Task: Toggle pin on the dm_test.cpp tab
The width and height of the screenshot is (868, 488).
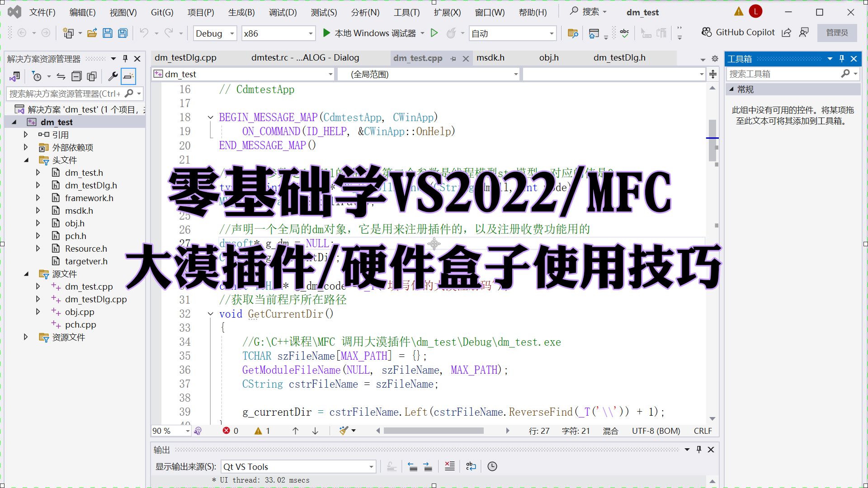Action: coord(453,58)
